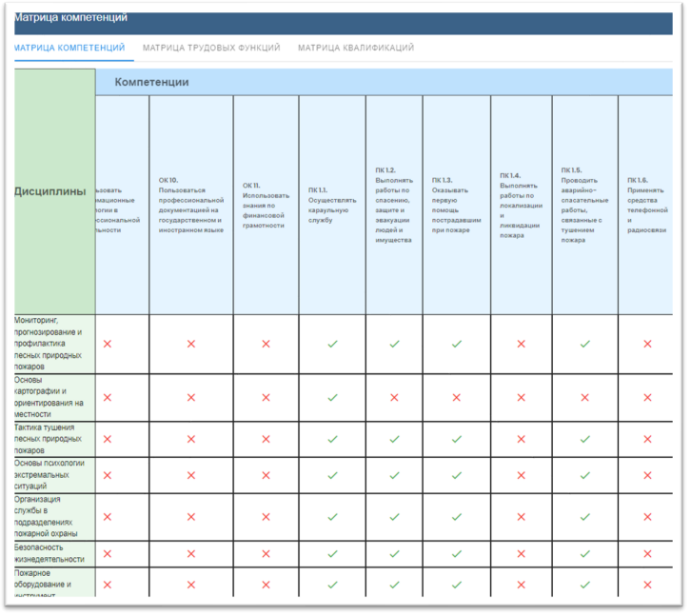691x616 pixels.
Task: Click red cross for Основы психологии under ПК 1.4
Action: pyautogui.click(x=521, y=475)
